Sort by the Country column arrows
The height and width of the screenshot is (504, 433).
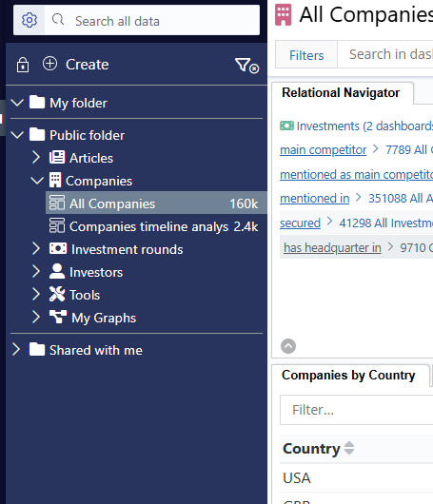(349, 448)
